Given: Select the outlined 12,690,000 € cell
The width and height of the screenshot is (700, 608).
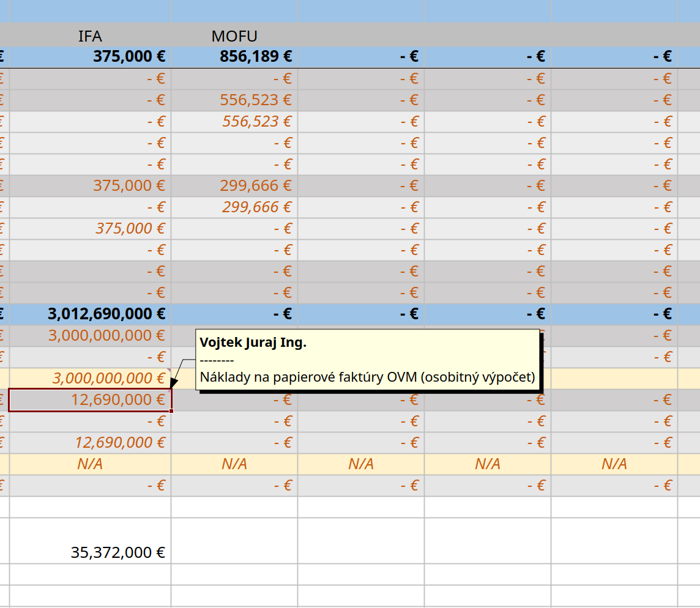Looking at the screenshot, I should (x=90, y=399).
